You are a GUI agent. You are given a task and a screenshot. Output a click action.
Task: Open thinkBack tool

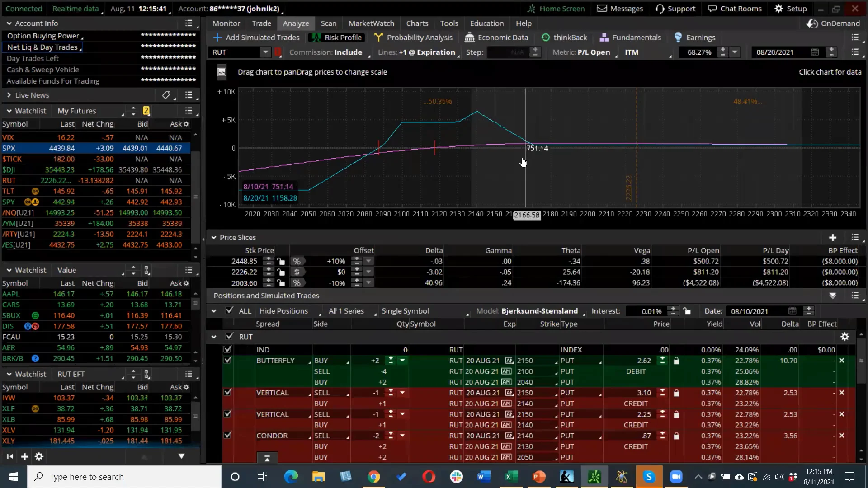coord(564,38)
